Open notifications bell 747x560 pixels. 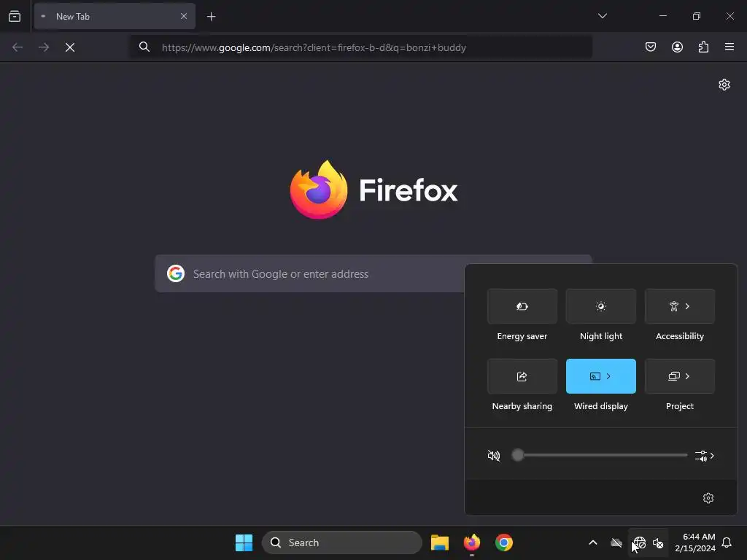[727, 542]
